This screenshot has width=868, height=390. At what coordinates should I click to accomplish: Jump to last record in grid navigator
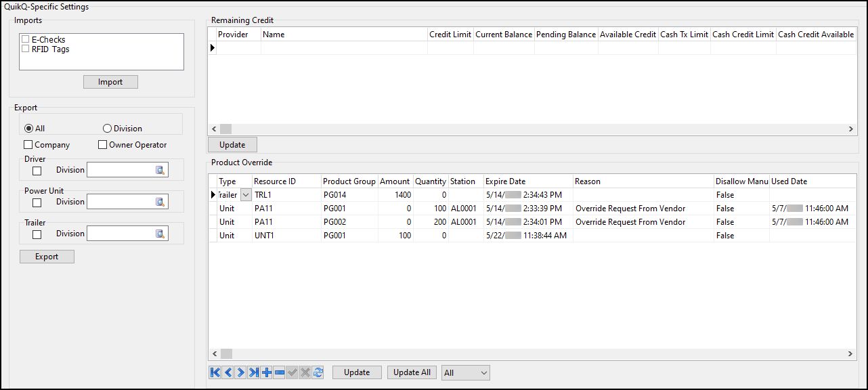(253, 372)
